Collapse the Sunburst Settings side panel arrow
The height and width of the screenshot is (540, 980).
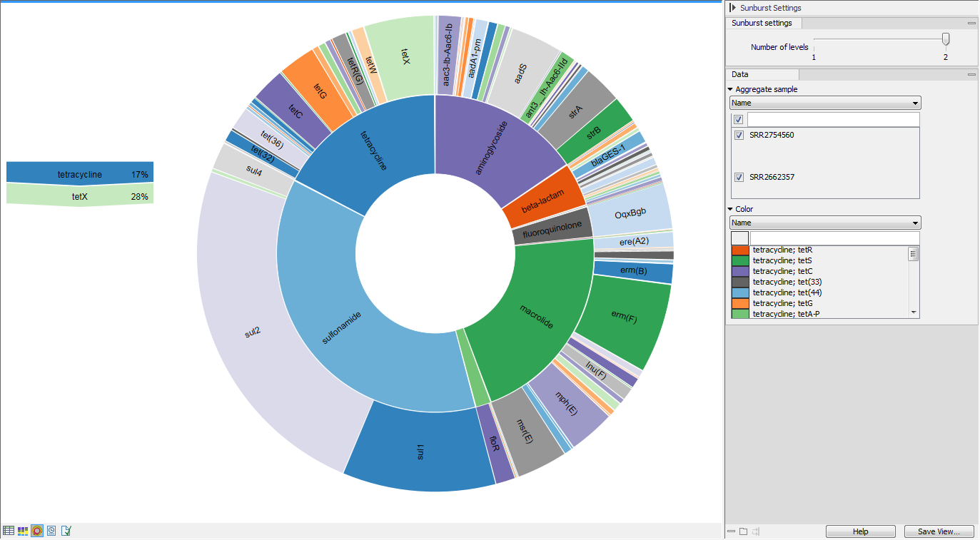click(x=732, y=8)
